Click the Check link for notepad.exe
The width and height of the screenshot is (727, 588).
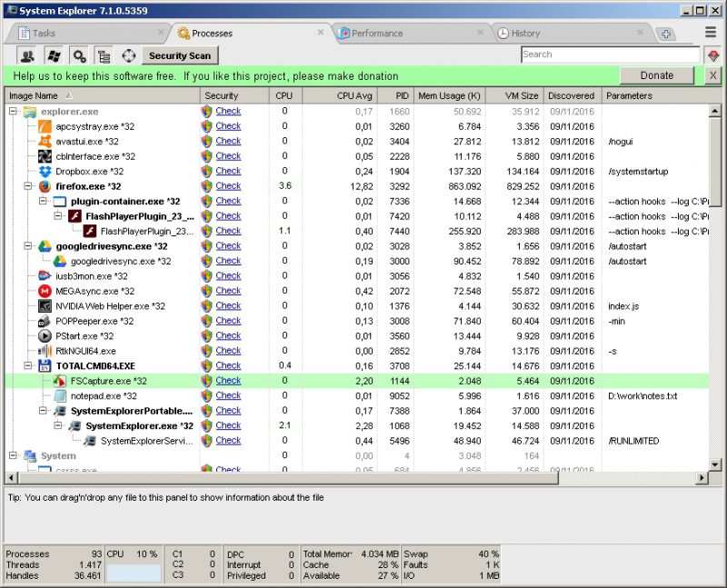point(228,395)
